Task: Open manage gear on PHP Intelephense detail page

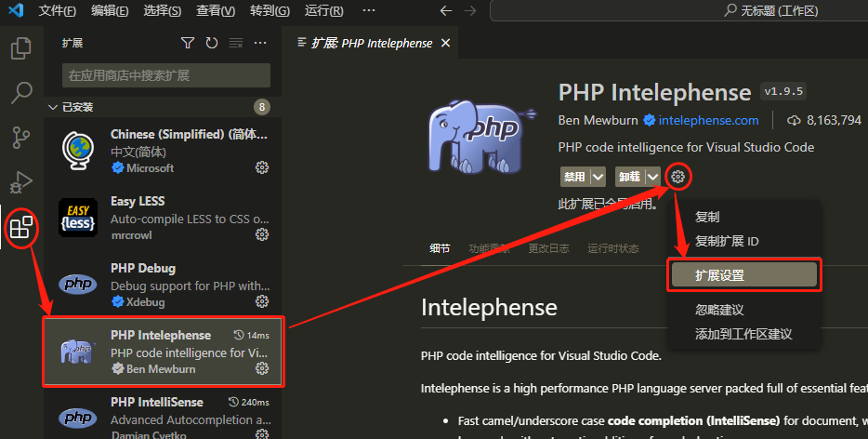Action: (x=677, y=177)
